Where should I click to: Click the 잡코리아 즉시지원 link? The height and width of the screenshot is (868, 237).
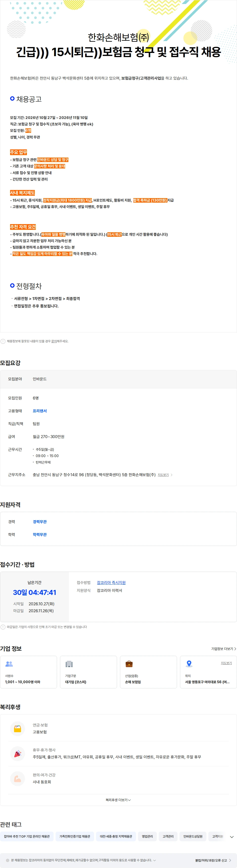click(111, 582)
